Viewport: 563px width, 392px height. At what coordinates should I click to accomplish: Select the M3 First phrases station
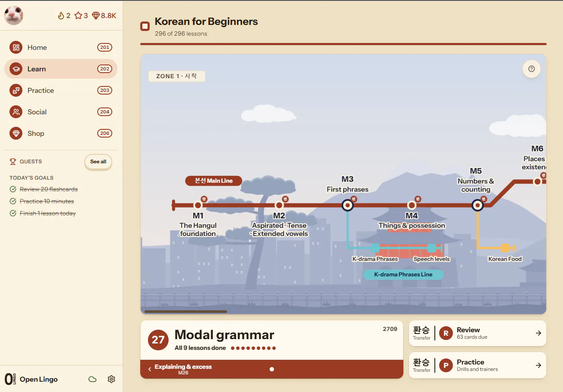coord(348,205)
